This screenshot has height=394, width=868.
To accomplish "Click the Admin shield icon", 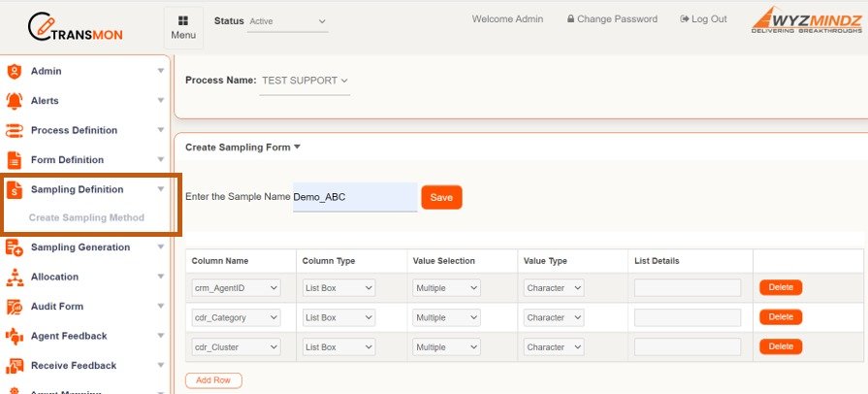I will 14,72.
